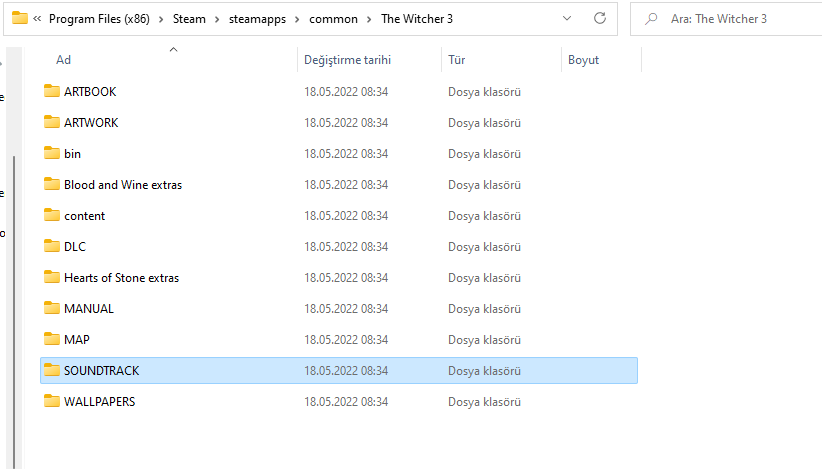Select the DLC folder name
This screenshot has width=822, height=469.
click(75, 246)
